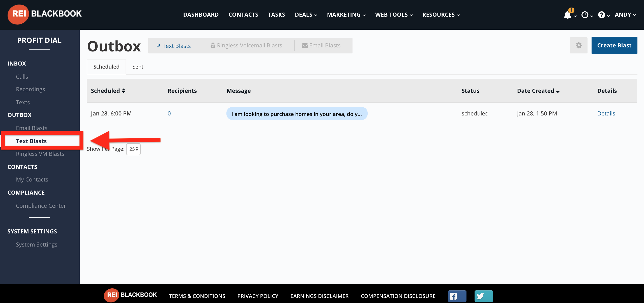Open TASKS in top navigation

276,15
